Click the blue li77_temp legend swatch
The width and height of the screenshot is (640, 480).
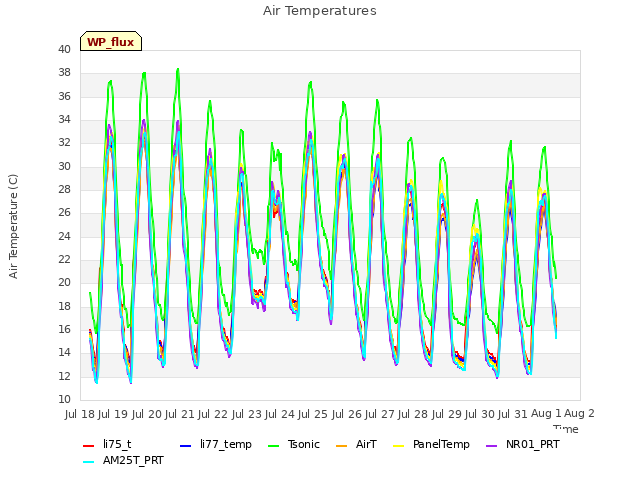pos(186,446)
